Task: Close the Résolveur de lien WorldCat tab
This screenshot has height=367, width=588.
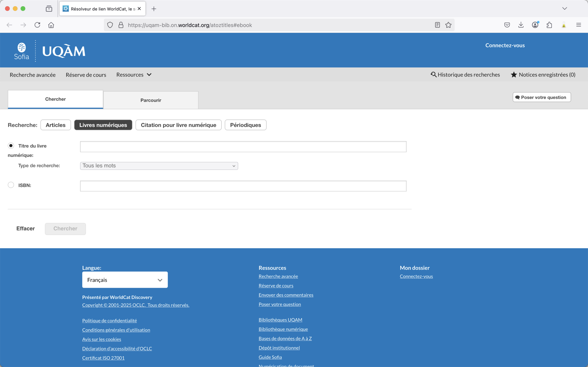Action: (x=139, y=9)
